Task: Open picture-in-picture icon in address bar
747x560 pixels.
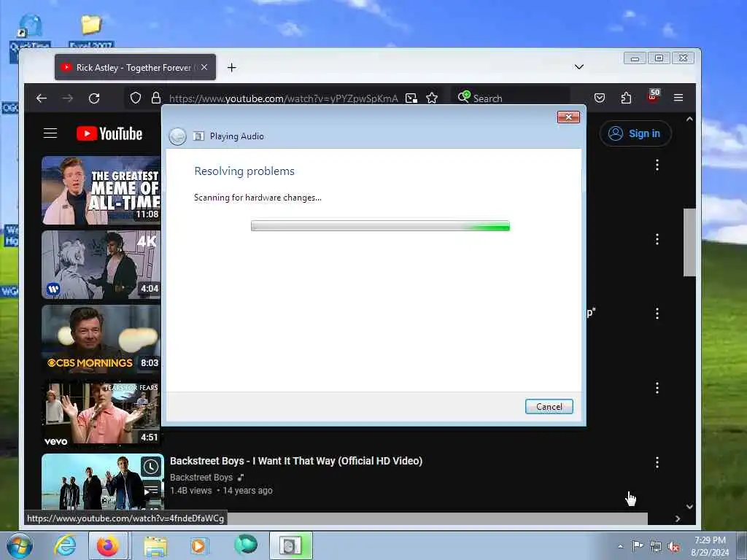Action: coord(411,98)
